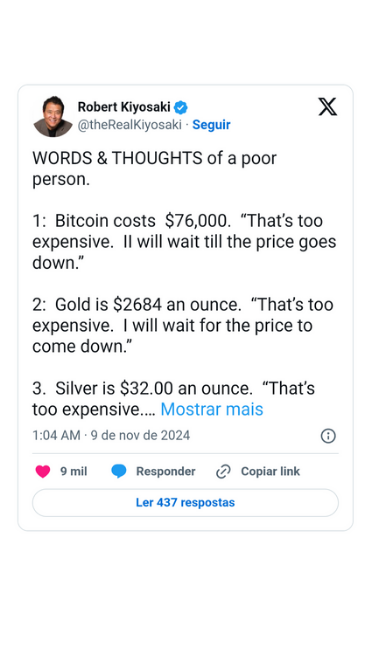The width and height of the screenshot is (370, 650).
Task: Select the Copiar link label
Action: click(x=270, y=471)
